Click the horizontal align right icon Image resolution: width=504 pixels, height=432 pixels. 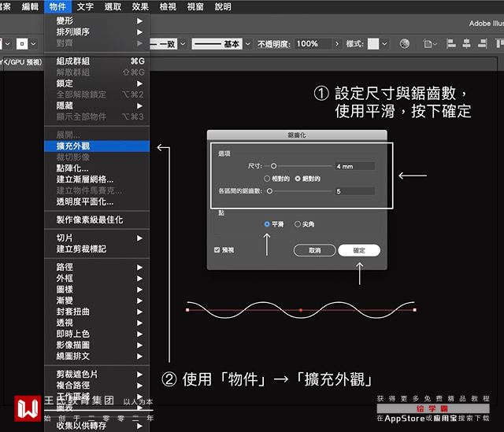pyautogui.click(x=482, y=43)
